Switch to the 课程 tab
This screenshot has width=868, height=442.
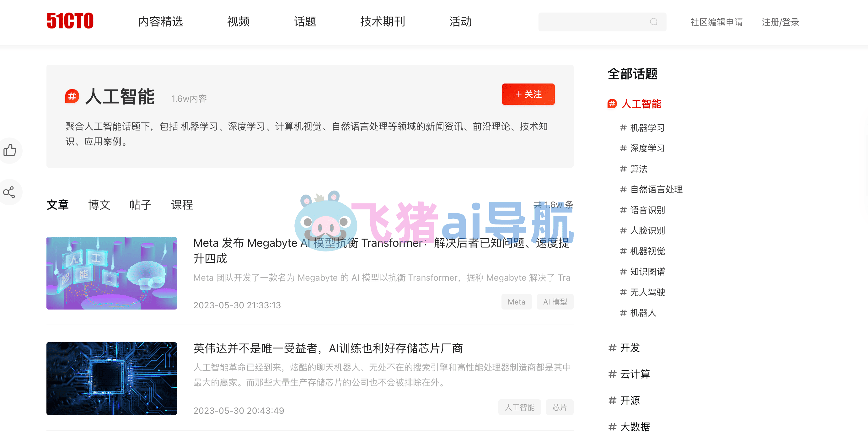(182, 205)
